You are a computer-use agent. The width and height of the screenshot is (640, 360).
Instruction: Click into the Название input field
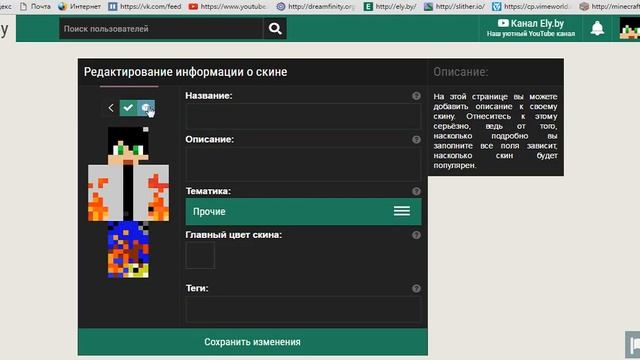(x=303, y=117)
